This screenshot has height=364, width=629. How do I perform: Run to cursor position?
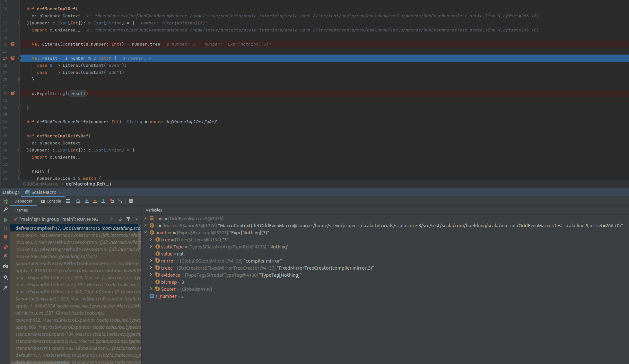pyautogui.click(x=120, y=201)
